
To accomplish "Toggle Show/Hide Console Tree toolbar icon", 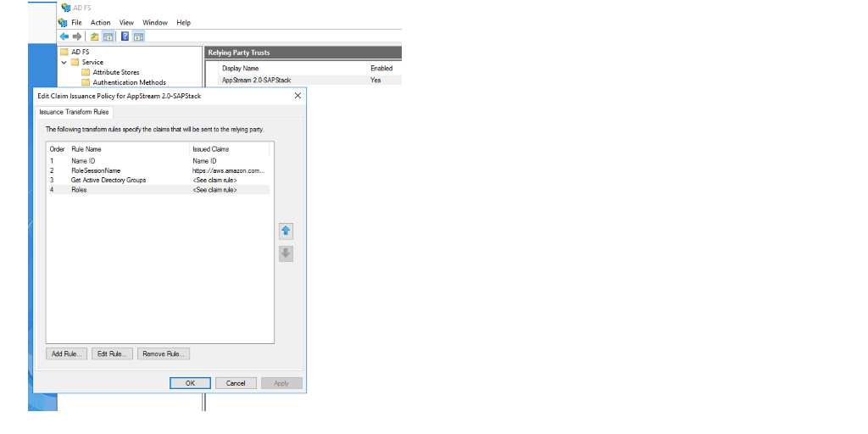I will [x=108, y=36].
